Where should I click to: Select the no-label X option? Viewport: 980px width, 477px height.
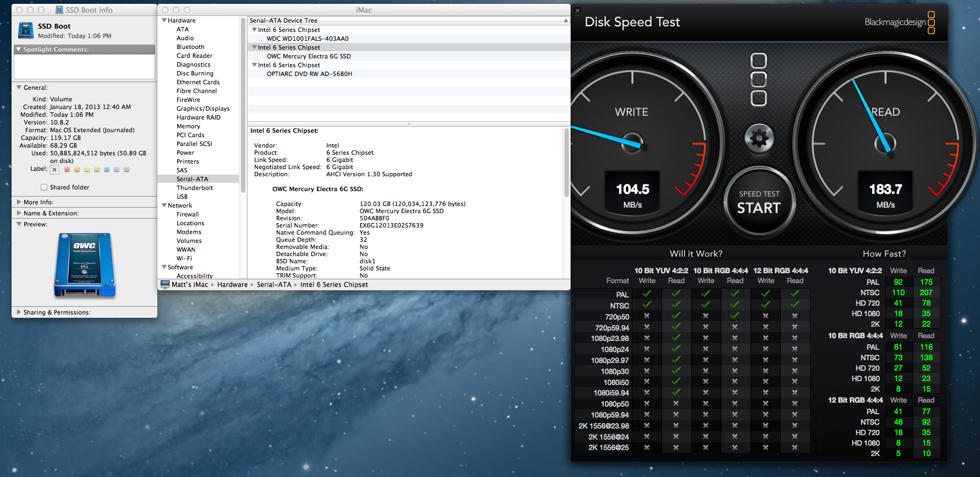pos(54,170)
